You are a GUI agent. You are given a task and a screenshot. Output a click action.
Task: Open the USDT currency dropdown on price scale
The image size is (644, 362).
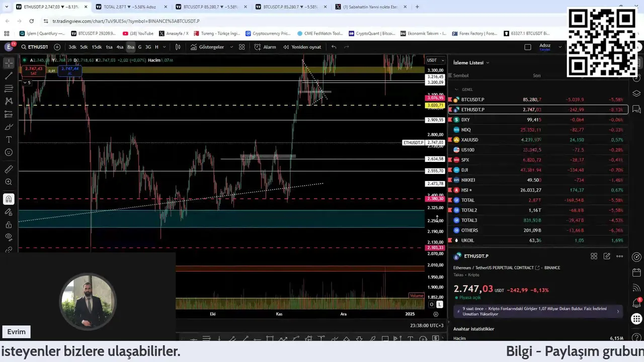[x=436, y=60]
